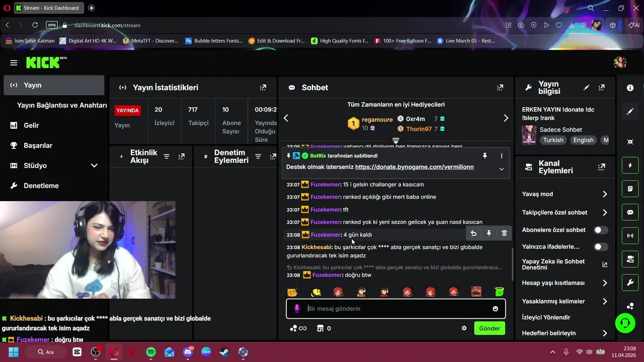Pop out the Yayın bilgisi panel
This screenshot has width=644, height=362.
click(601, 87)
